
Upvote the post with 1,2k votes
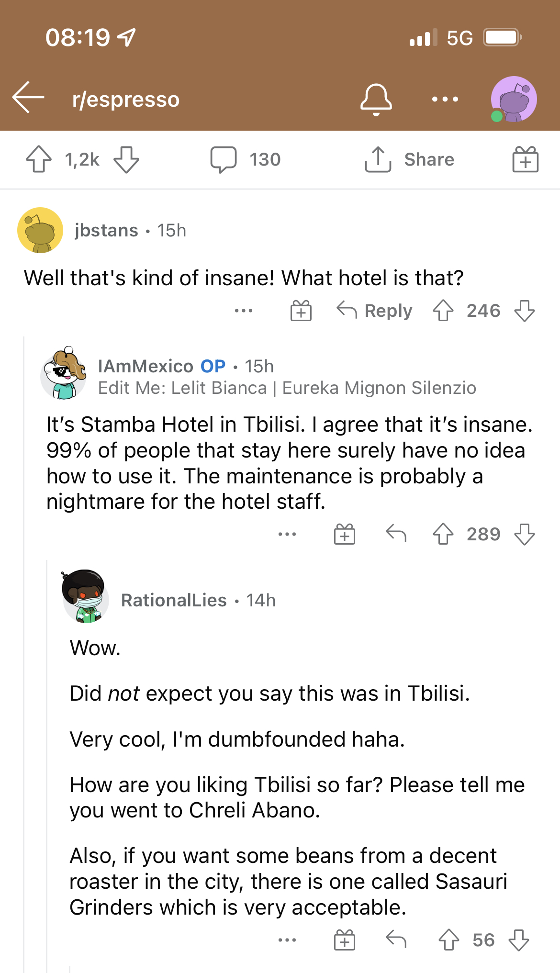pos(39,159)
